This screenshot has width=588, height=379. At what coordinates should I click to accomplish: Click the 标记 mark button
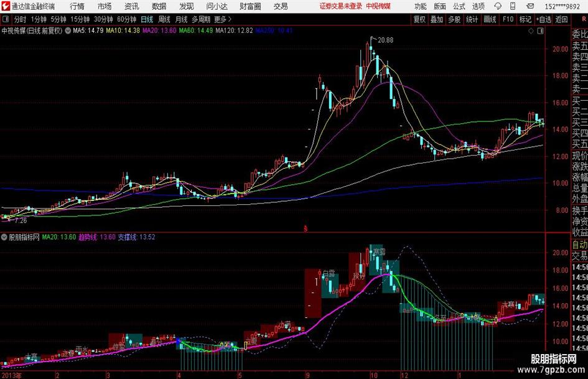pyautogui.click(x=525, y=19)
